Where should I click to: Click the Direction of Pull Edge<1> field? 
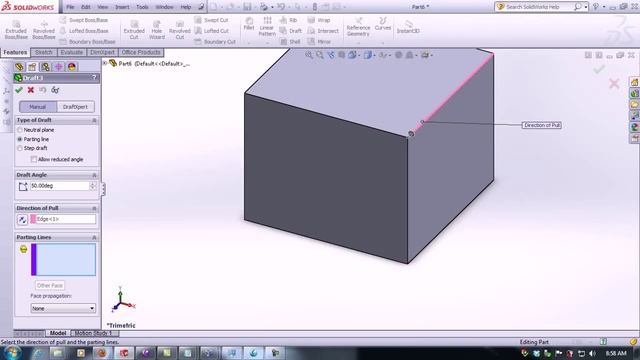[x=63, y=219]
